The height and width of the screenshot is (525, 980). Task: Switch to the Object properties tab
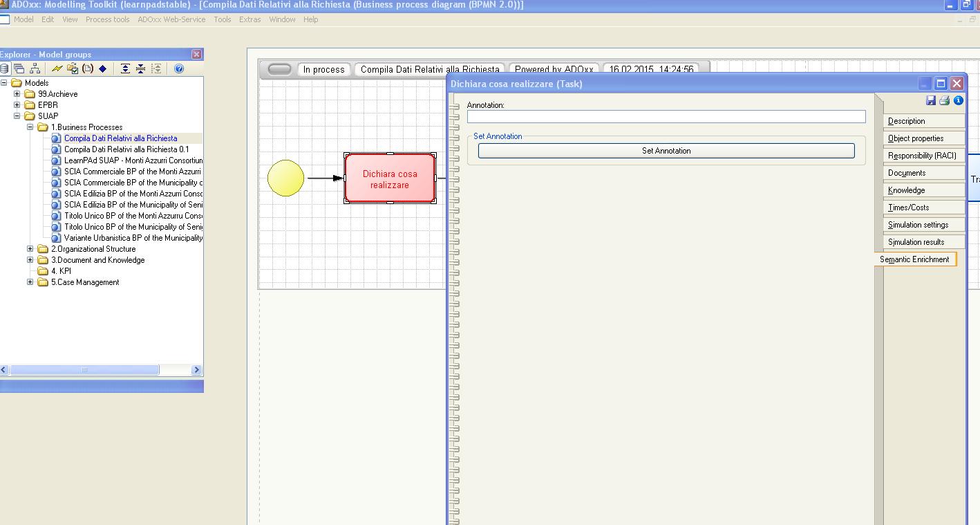[x=923, y=138]
